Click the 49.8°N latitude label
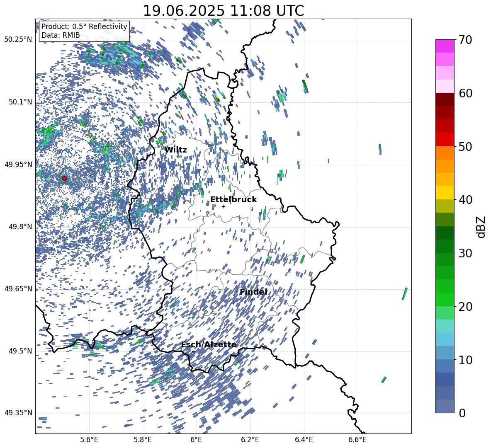The image size is (491, 448). pos(20,227)
